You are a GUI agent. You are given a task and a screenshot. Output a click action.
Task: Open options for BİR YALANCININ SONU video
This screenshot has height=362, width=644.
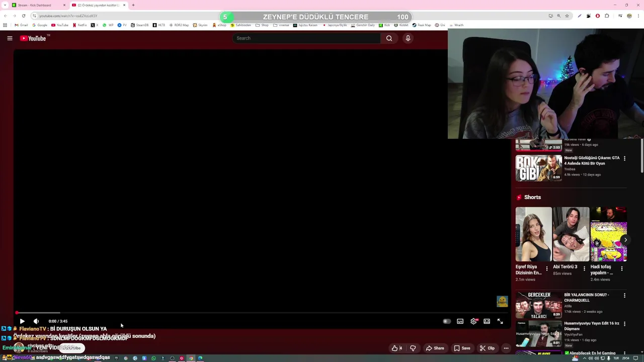point(624,296)
